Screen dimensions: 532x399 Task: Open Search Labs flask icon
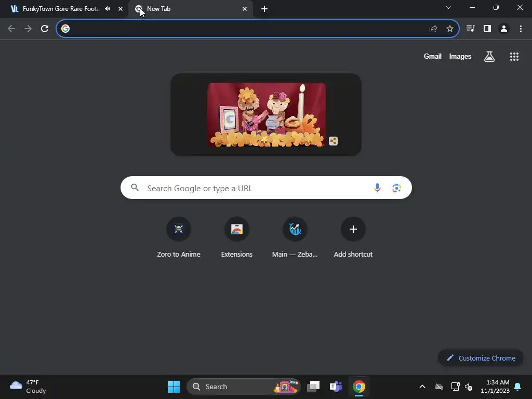[x=489, y=57]
